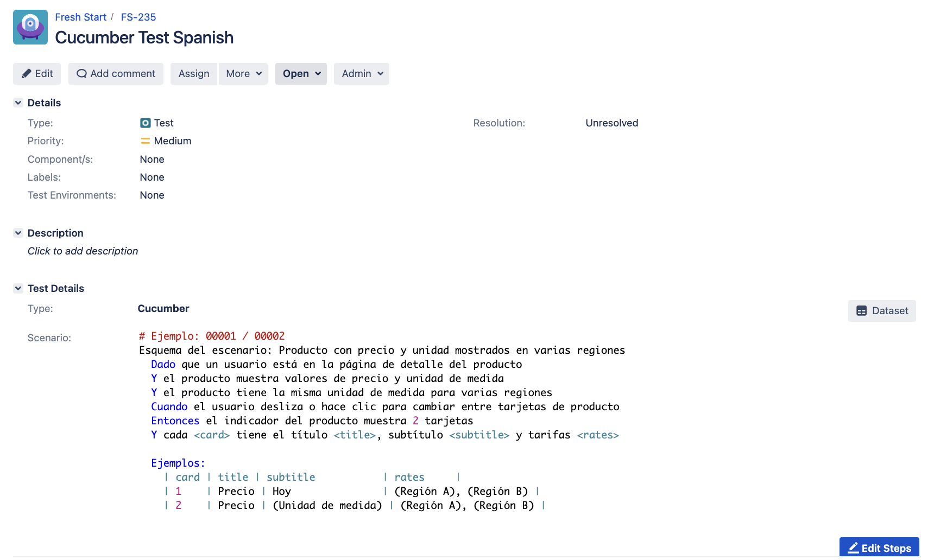
Task: Click the Test issue type icon
Action: coord(145,123)
